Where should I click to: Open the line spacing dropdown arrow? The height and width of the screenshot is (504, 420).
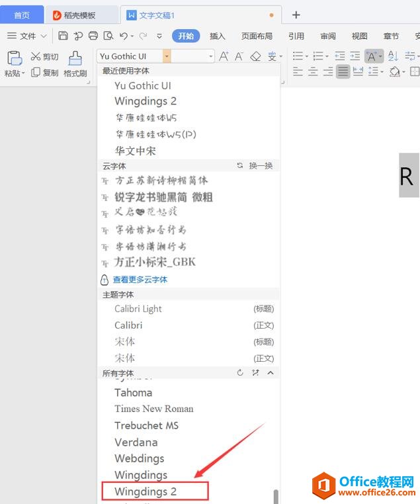(382, 71)
